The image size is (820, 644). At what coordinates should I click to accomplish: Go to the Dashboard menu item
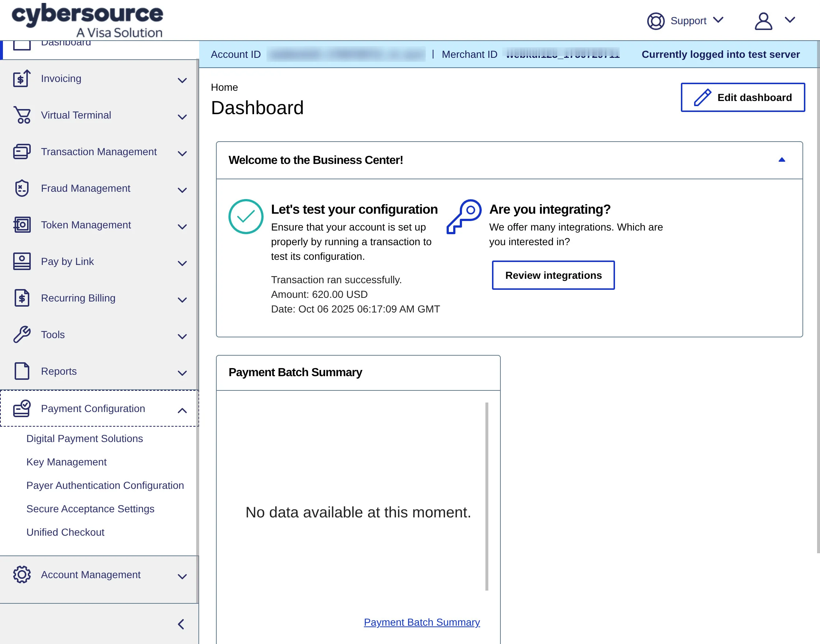point(66,42)
